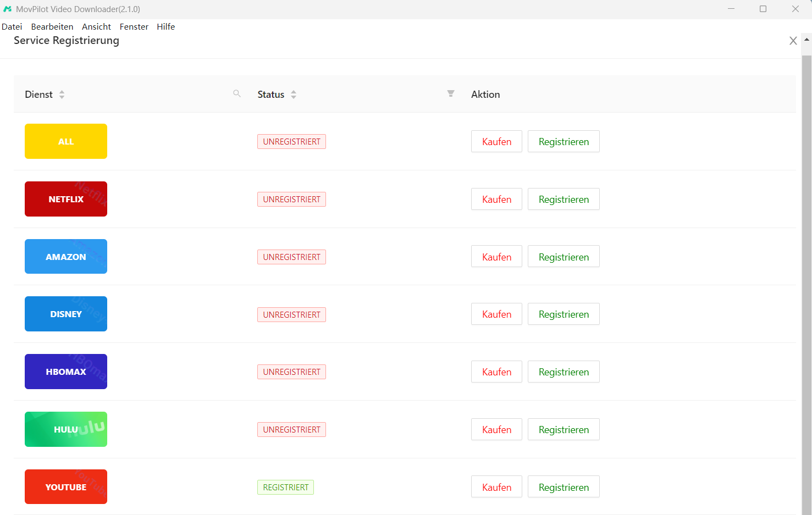Click UNREGISTRIERT status tag for Hulu
Image resolution: width=812 pixels, height=515 pixels.
pos(291,429)
